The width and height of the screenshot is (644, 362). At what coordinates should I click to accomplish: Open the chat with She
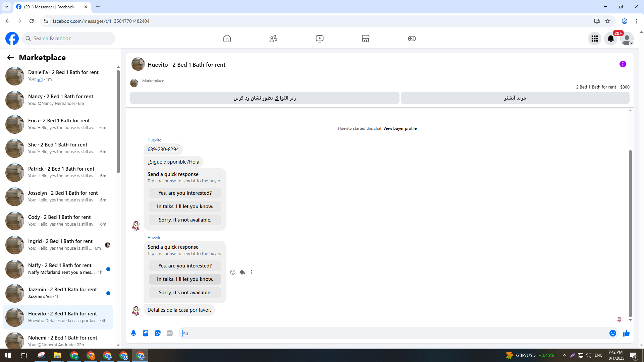coord(58,148)
